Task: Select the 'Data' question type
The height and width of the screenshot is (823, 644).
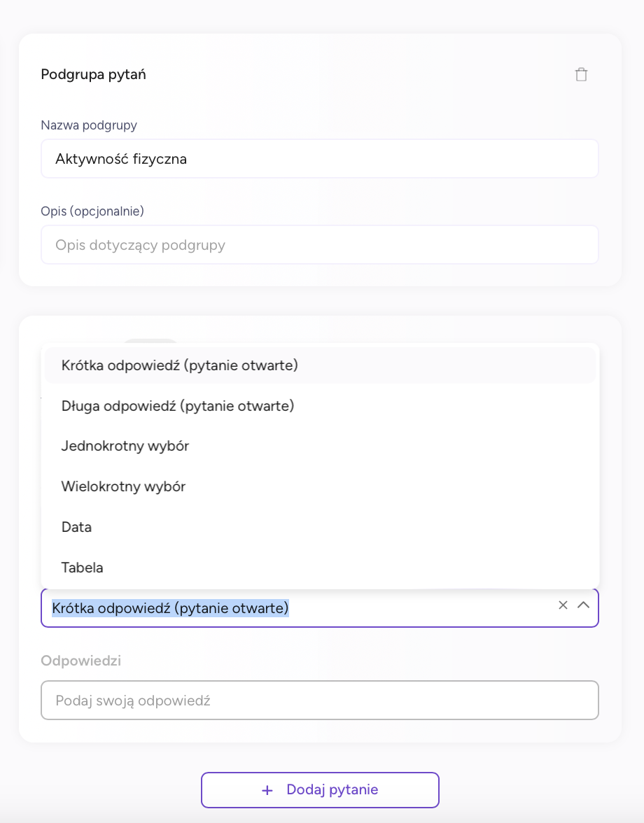Action: click(x=320, y=527)
